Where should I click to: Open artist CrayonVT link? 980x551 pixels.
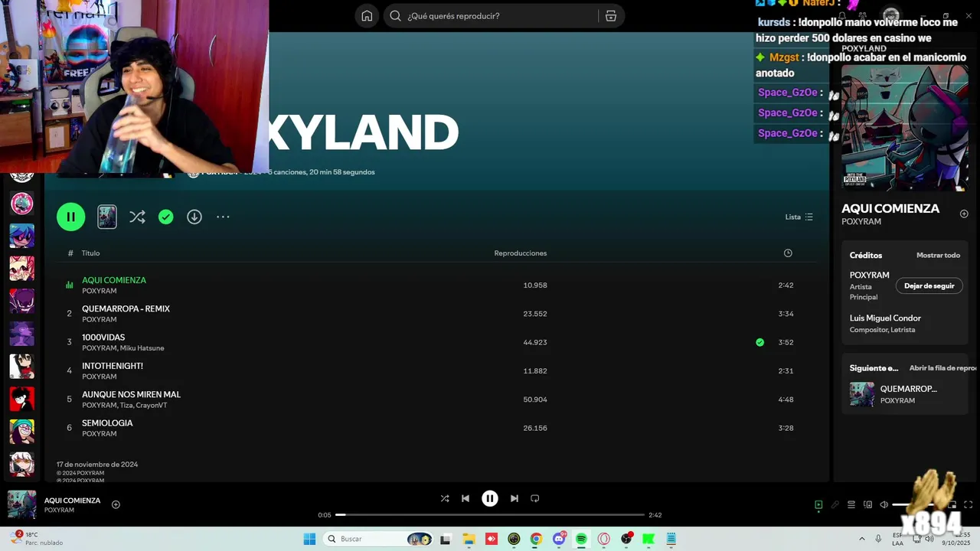coord(152,406)
